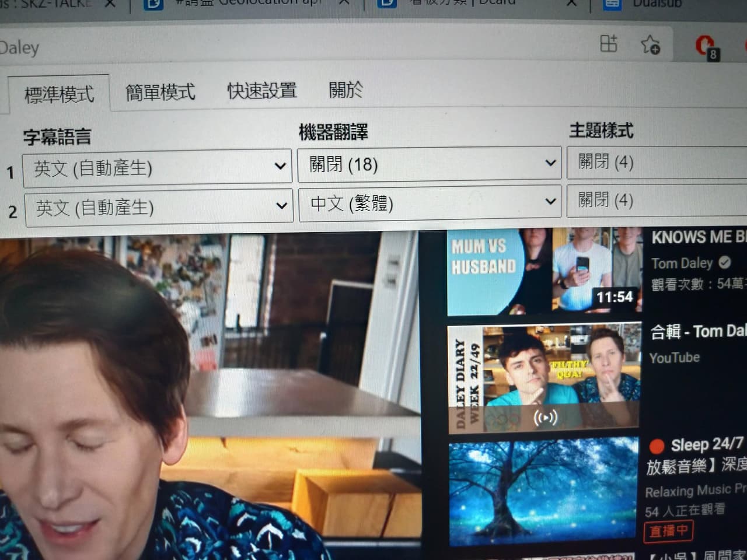This screenshot has width=747, height=560.
Task: Open subtitle language dropdown for row 2
Action: (x=158, y=207)
